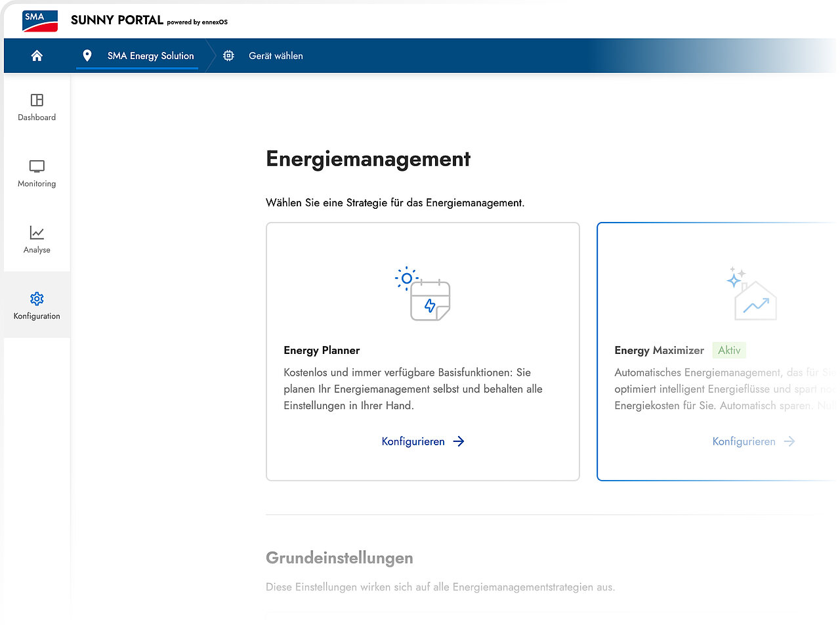This screenshot has height=633, width=840.
Task: Click the Energy Maximizer card title
Action: pos(659,350)
